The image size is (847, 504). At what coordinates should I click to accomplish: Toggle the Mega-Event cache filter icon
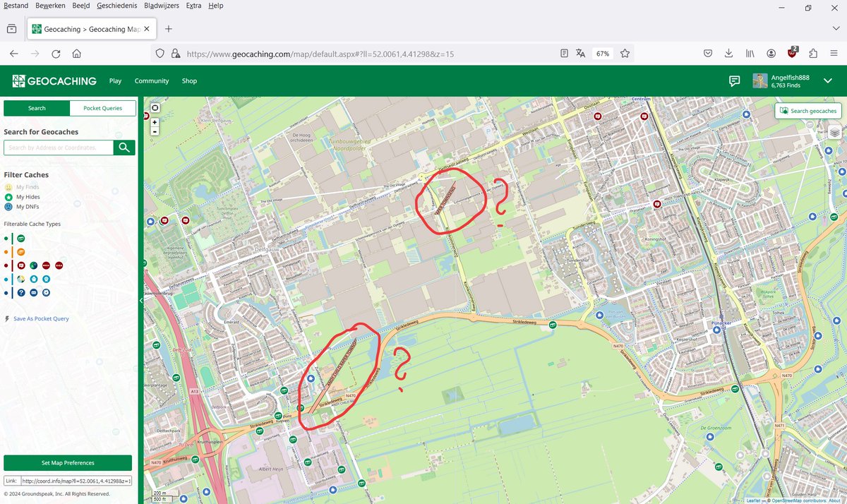click(x=46, y=265)
